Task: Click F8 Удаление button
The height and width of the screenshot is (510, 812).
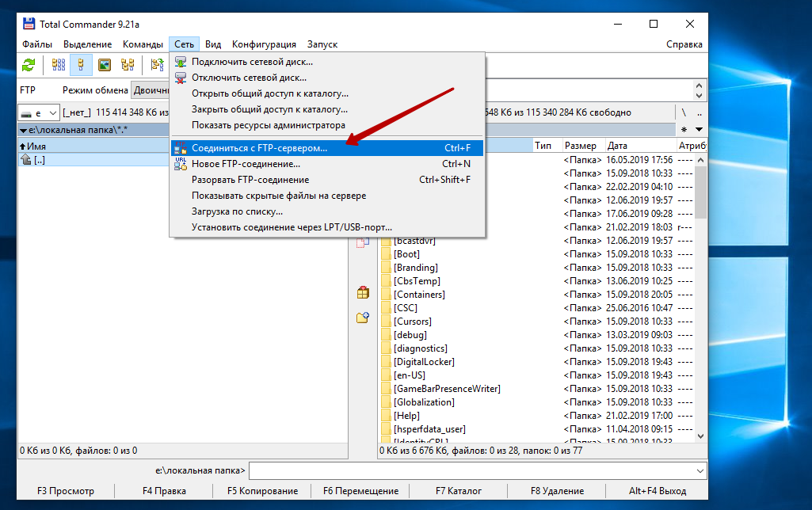Action: tap(557, 491)
